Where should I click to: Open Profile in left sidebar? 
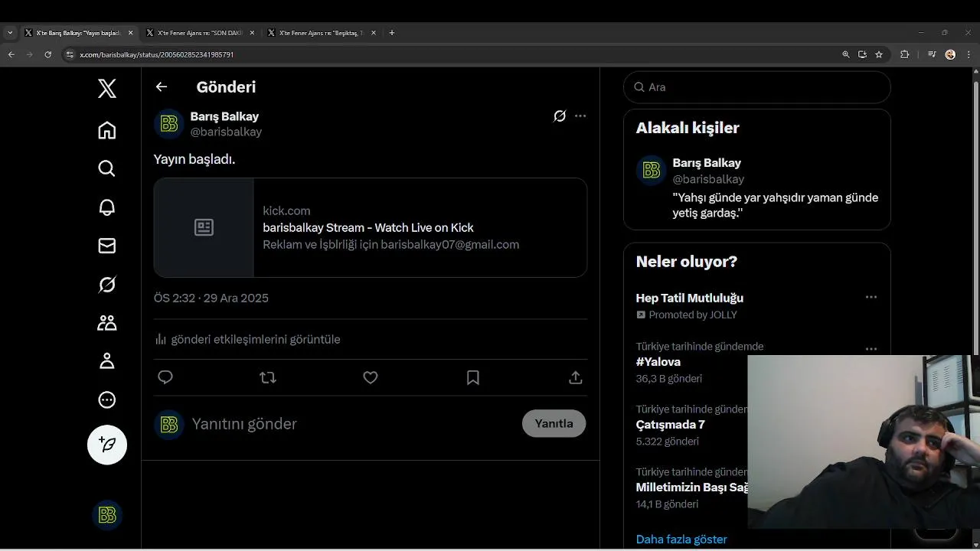[107, 361]
